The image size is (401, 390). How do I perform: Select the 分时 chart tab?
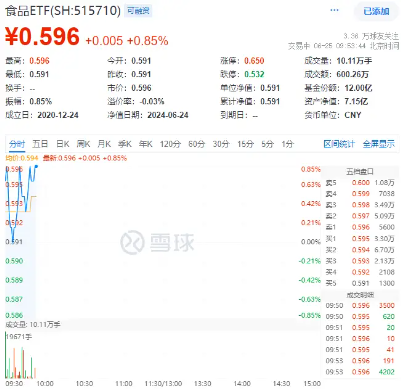tap(17, 144)
